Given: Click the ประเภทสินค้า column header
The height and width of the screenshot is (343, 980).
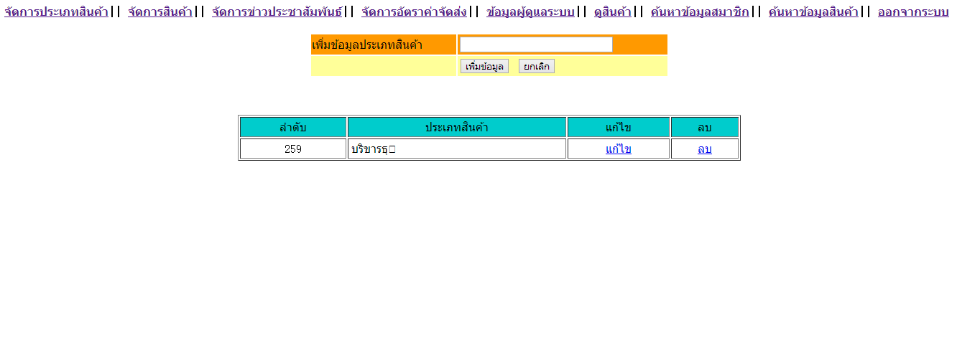Looking at the screenshot, I should [x=457, y=127].
